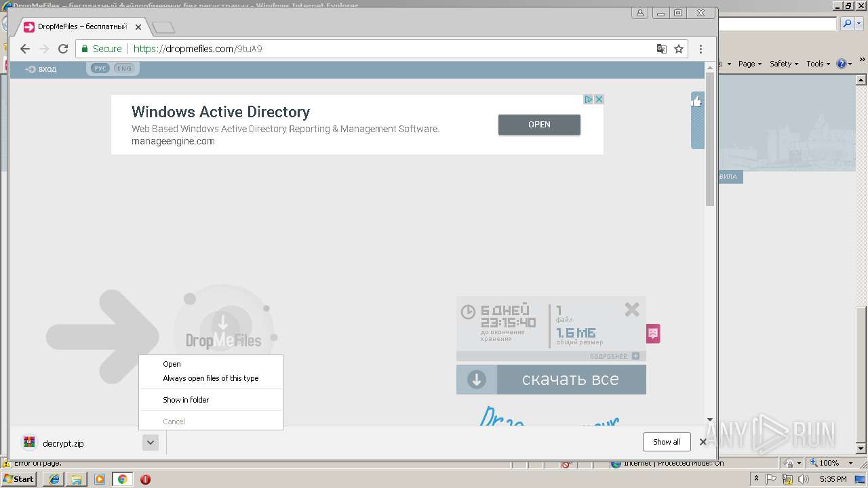Open Chrome's three-dot menu
The width and height of the screenshot is (868, 488).
point(701,49)
